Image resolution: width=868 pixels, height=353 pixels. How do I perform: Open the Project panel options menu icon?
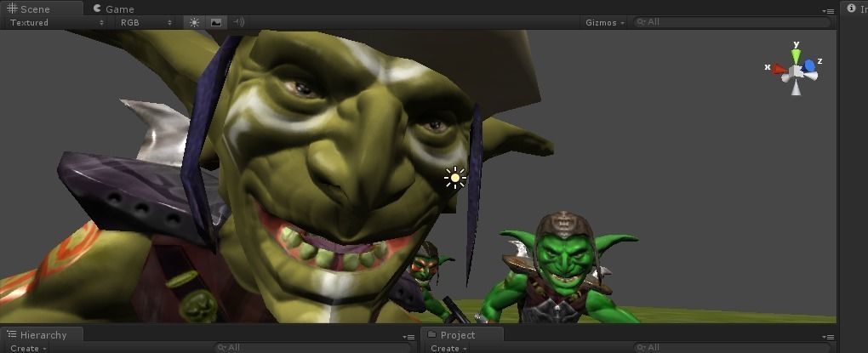[828, 336]
